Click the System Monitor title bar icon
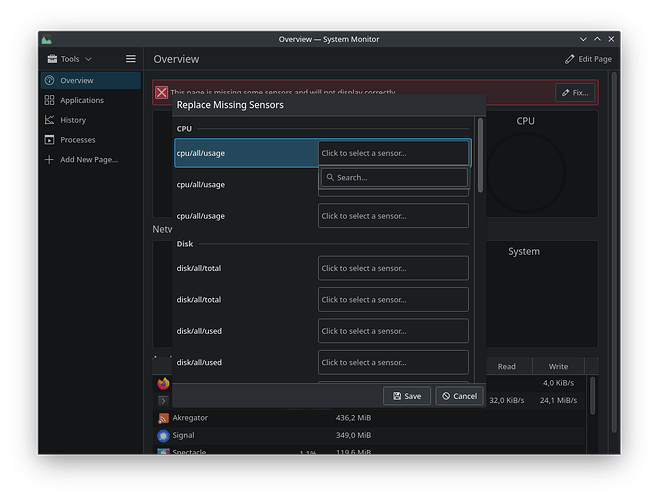 [47, 39]
